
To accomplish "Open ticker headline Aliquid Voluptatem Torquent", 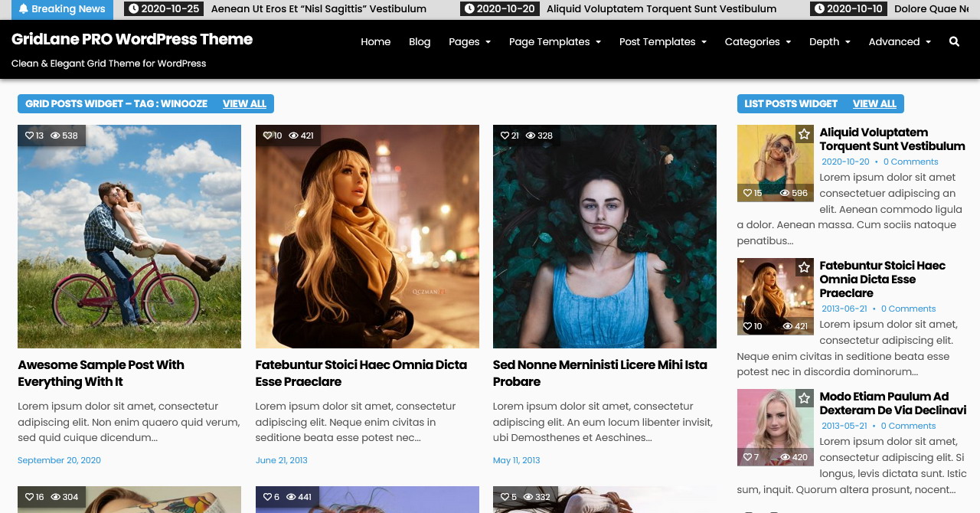I will tap(661, 9).
